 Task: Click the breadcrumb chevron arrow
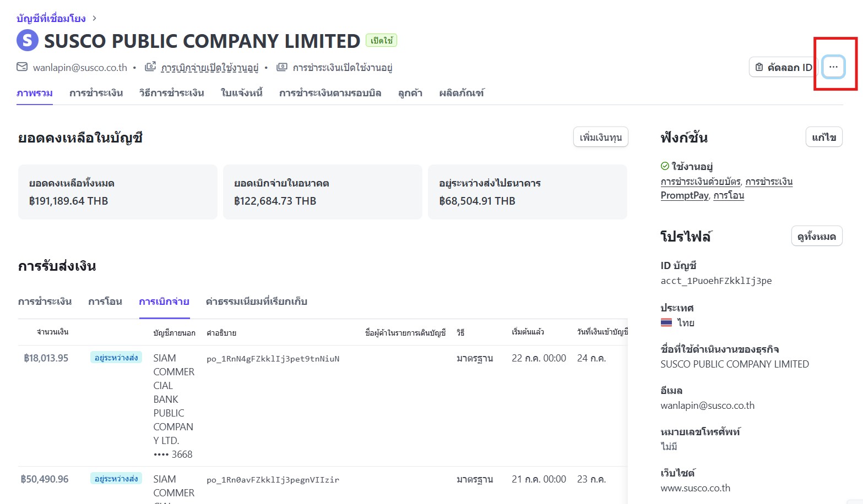(x=95, y=18)
